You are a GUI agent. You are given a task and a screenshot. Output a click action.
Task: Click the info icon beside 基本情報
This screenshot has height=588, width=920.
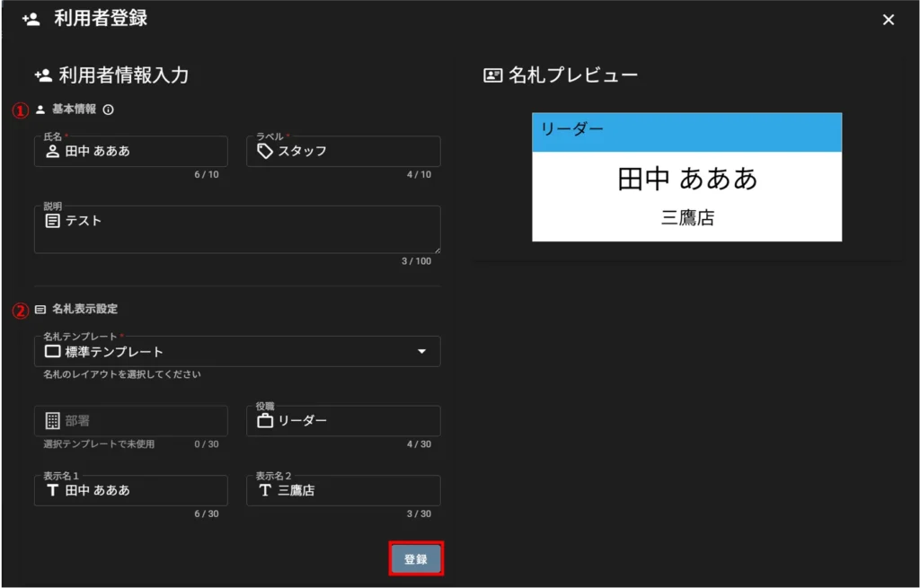[109, 110]
